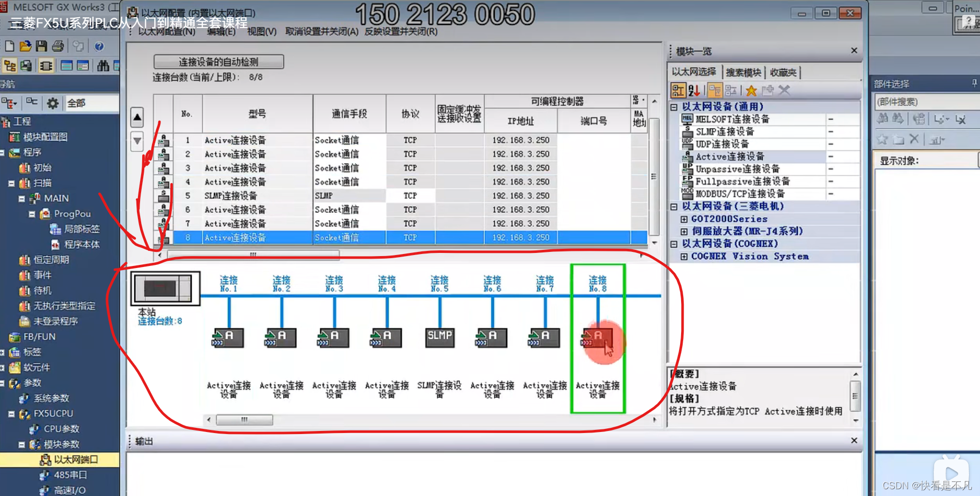Viewport: 980px width, 496px height.
Task: Click the Print icon in main toolbar
Action: coord(58,46)
